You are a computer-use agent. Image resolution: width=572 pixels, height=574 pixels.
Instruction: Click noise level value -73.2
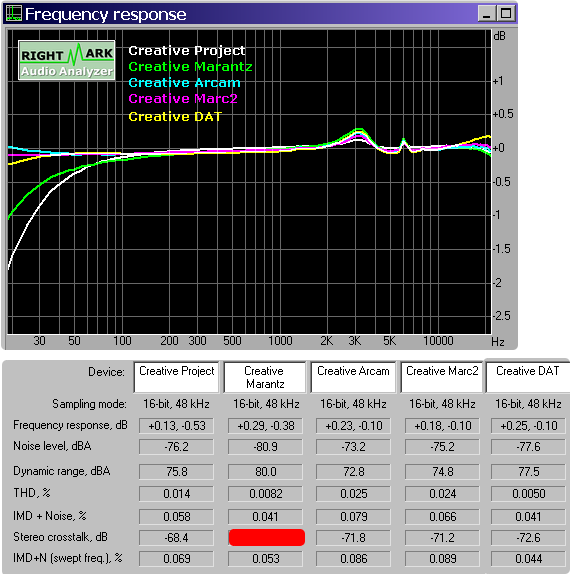(x=354, y=447)
